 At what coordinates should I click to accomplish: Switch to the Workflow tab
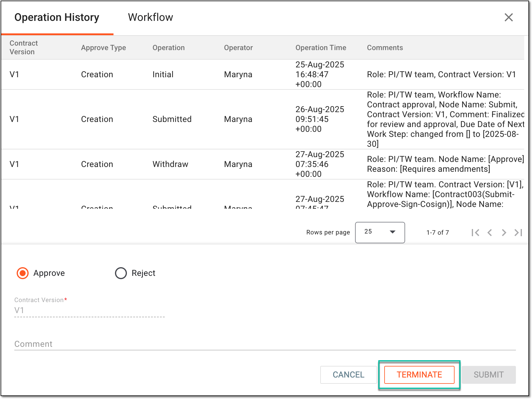[x=150, y=17]
